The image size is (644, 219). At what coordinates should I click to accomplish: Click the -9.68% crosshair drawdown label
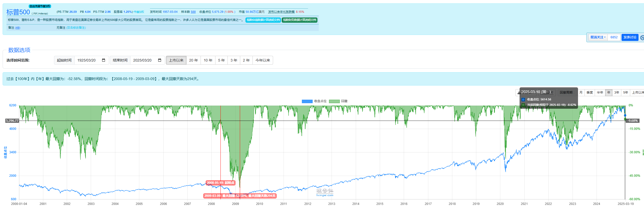[x=633, y=121]
